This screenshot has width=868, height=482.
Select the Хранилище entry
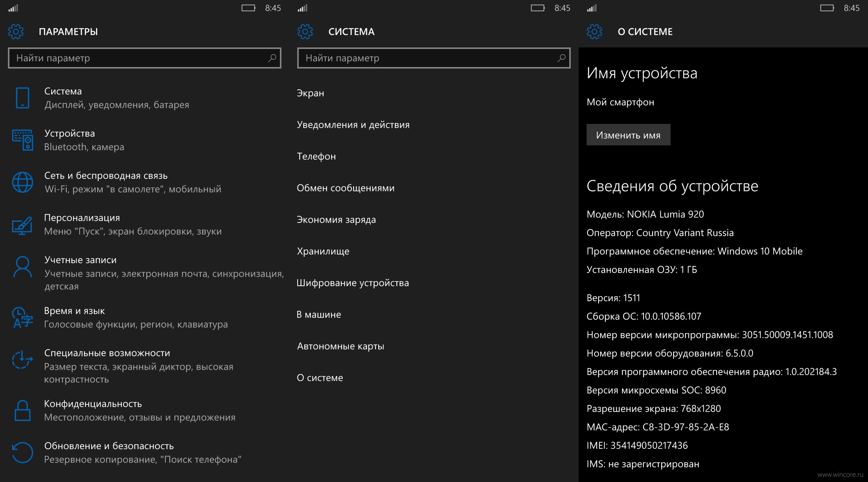tap(323, 251)
